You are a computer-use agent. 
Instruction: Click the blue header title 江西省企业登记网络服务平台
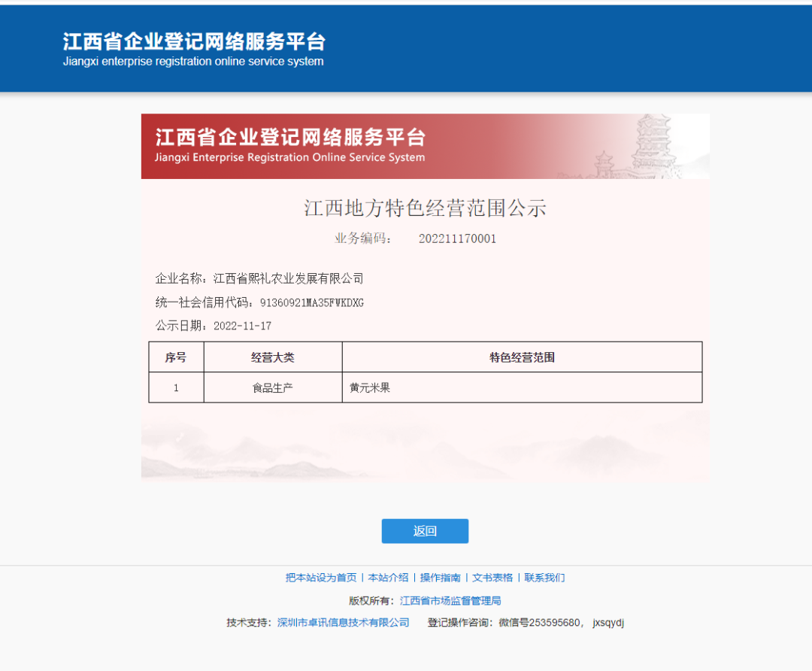pos(194,42)
